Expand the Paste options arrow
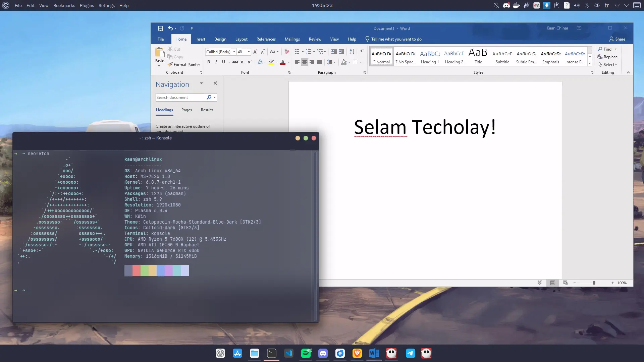The height and width of the screenshot is (362, 644). pos(159,66)
